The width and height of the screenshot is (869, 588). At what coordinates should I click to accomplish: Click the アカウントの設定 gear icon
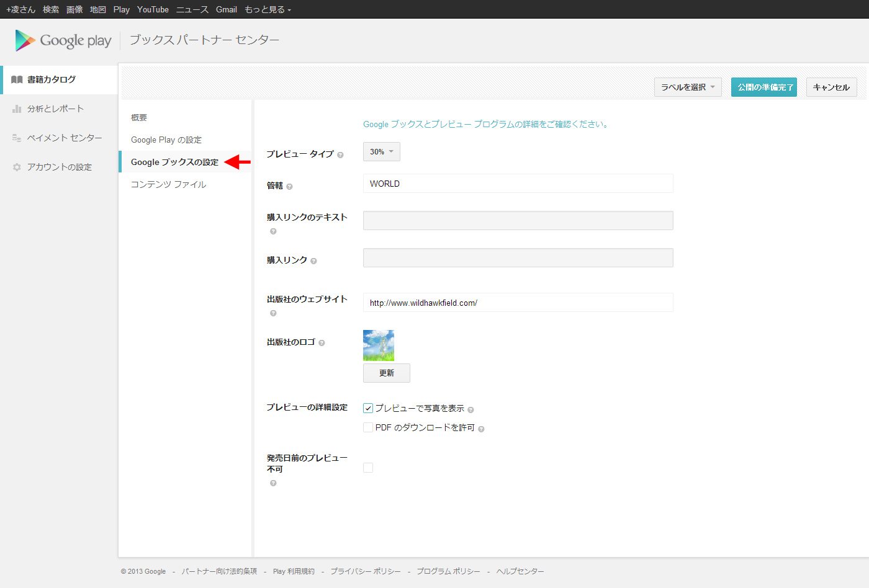coord(17,167)
